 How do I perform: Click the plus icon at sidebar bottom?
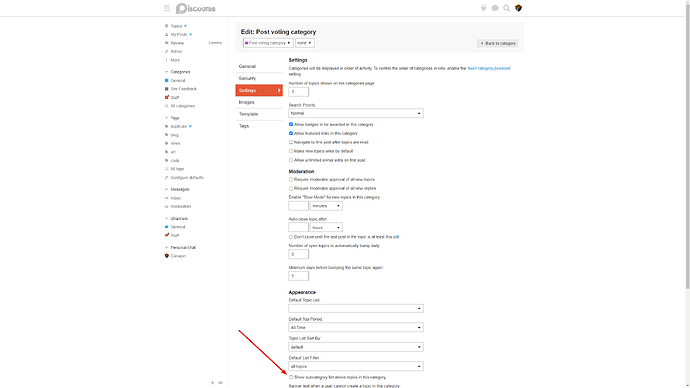tap(212, 383)
